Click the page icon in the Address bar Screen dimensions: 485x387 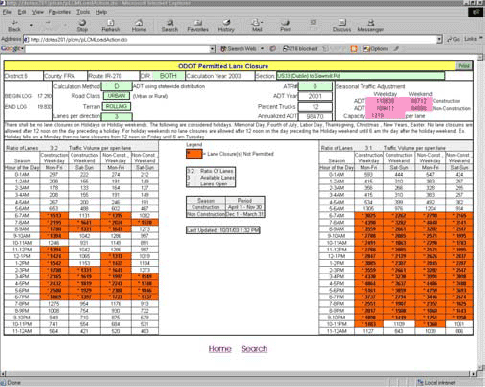(26, 40)
